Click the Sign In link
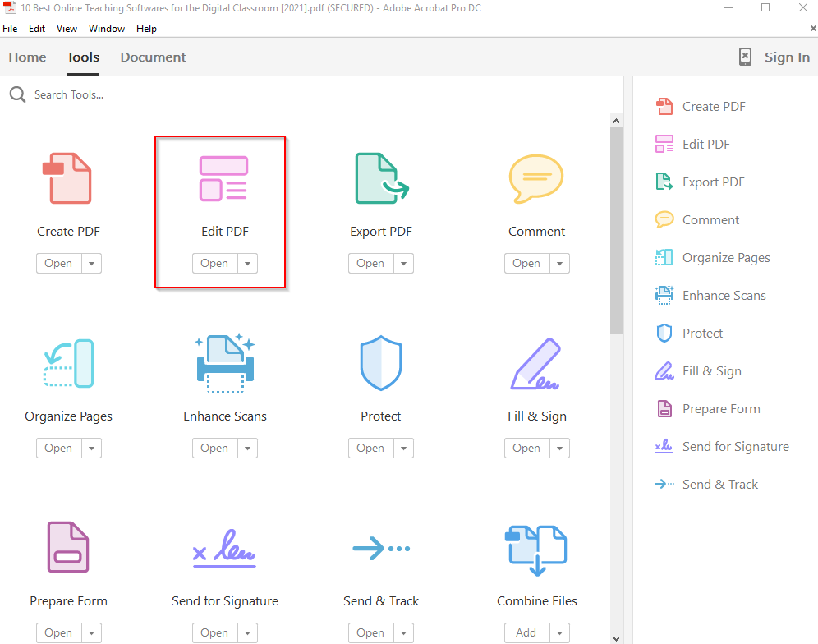The image size is (818, 644). click(787, 57)
